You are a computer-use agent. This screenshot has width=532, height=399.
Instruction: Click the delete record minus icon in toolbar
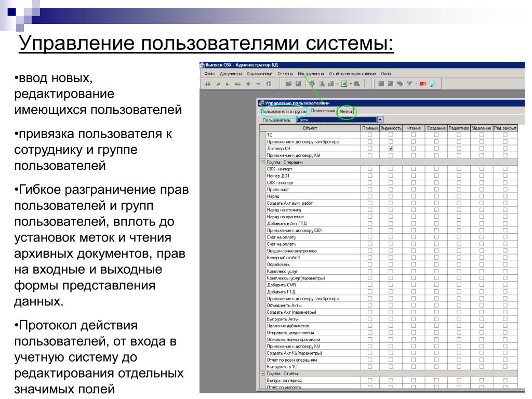point(259,84)
